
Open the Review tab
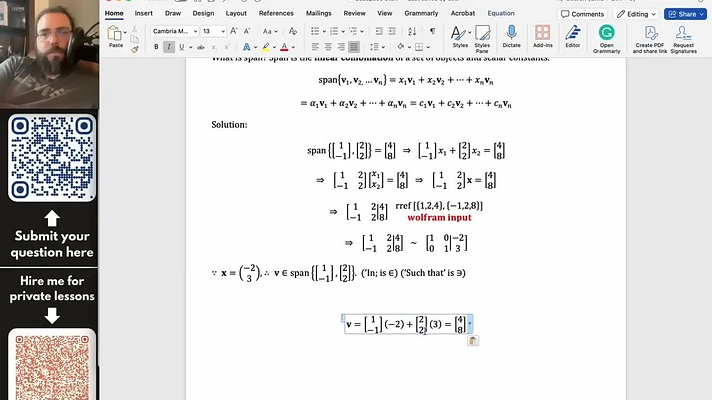click(x=354, y=13)
